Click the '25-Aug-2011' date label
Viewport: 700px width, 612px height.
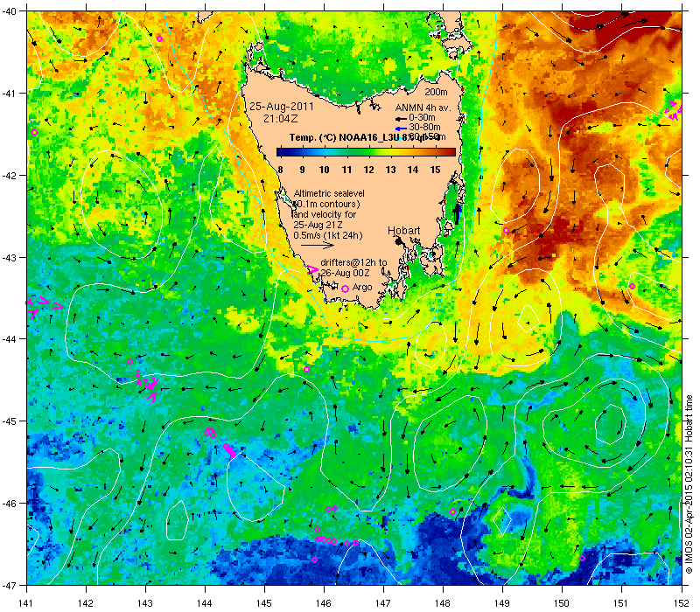click(x=281, y=107)
